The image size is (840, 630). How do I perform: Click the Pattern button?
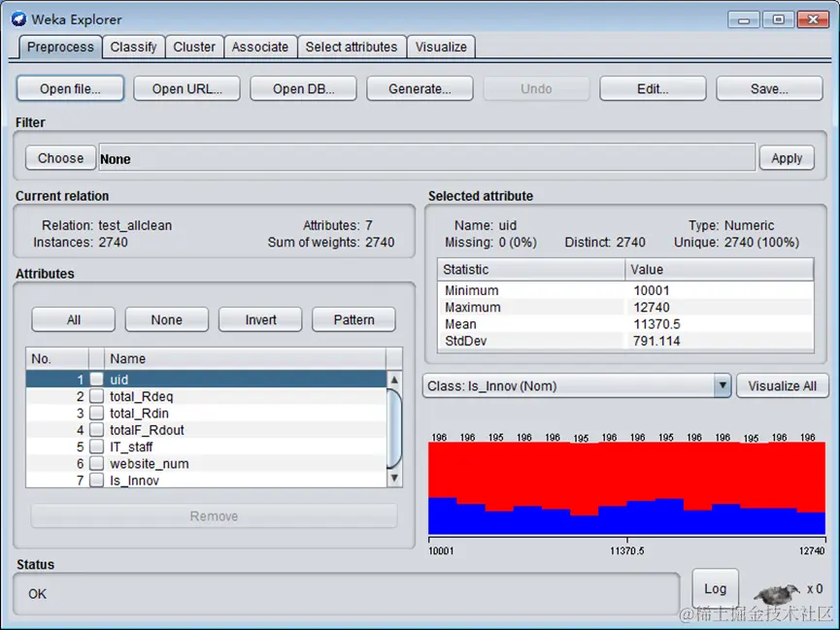point(353,319)
